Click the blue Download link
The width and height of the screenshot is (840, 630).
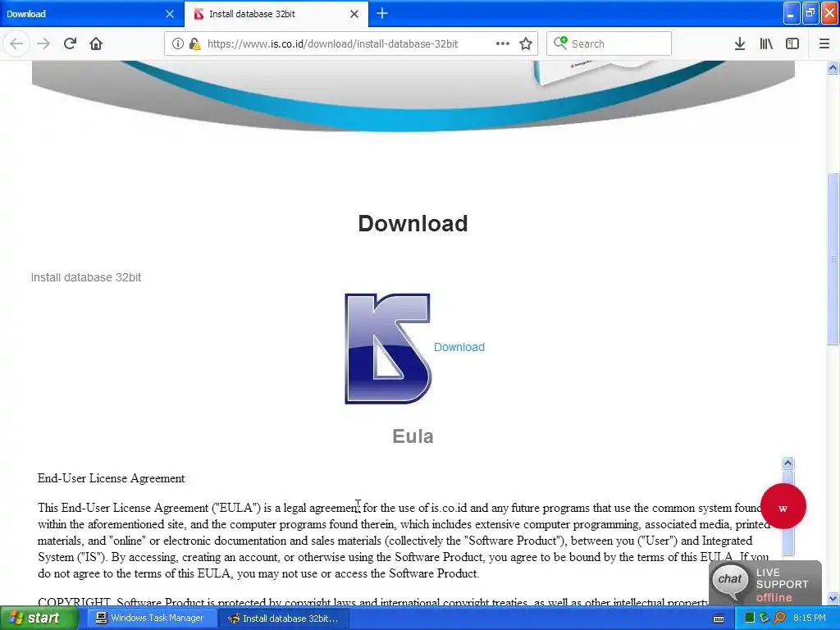[459, 347]
